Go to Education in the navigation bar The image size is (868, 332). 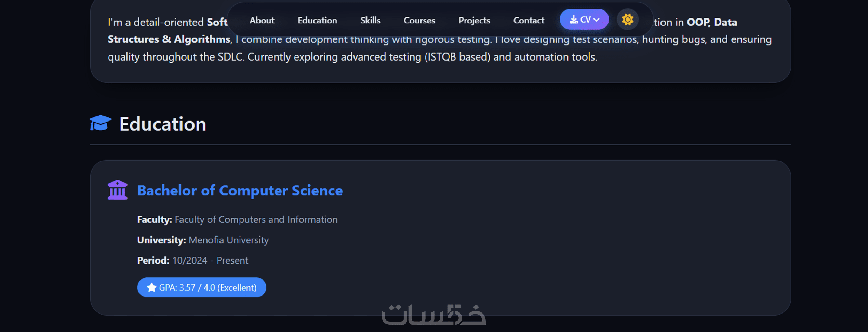317,20
